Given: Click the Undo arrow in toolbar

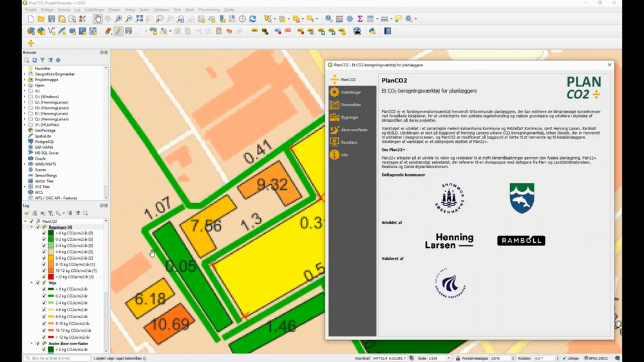Looking at the screenshot, I should pos(229,31).
